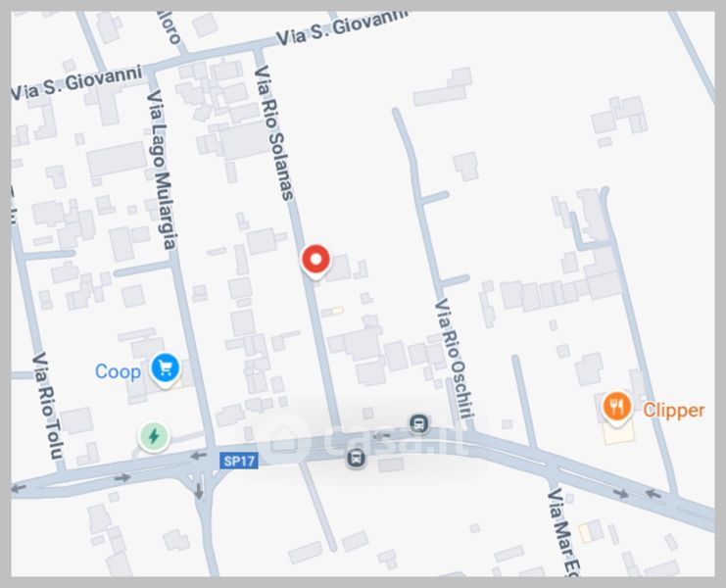The height and width of the screenshot is (588, 726).
Task: Click the Via Mar Egeo street label
Action: [x=563, y=532]
